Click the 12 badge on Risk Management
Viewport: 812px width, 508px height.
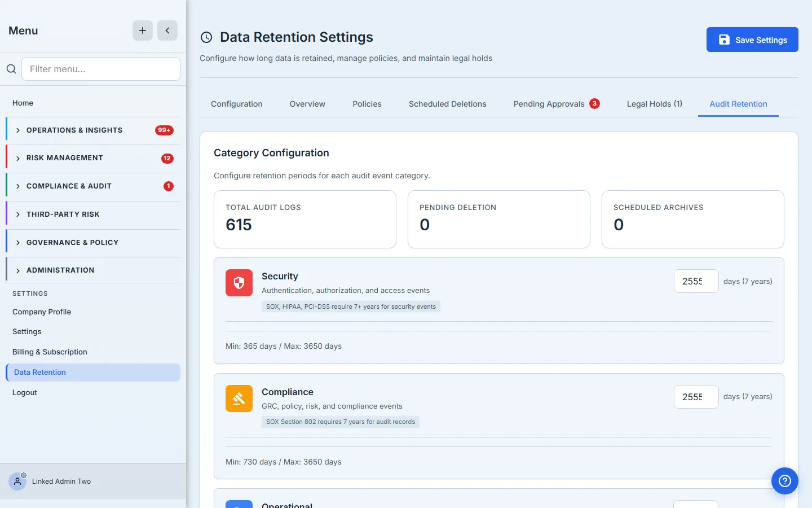coord(167,159)
